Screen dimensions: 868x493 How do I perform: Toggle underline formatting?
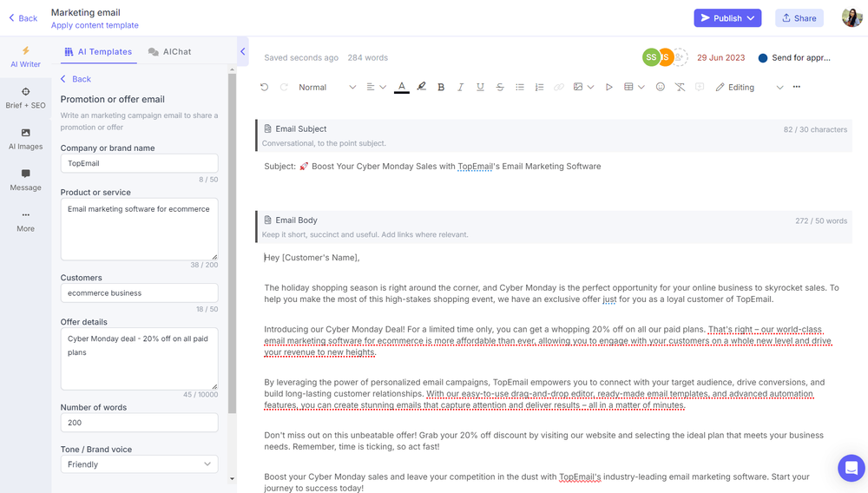click(480, 87)
